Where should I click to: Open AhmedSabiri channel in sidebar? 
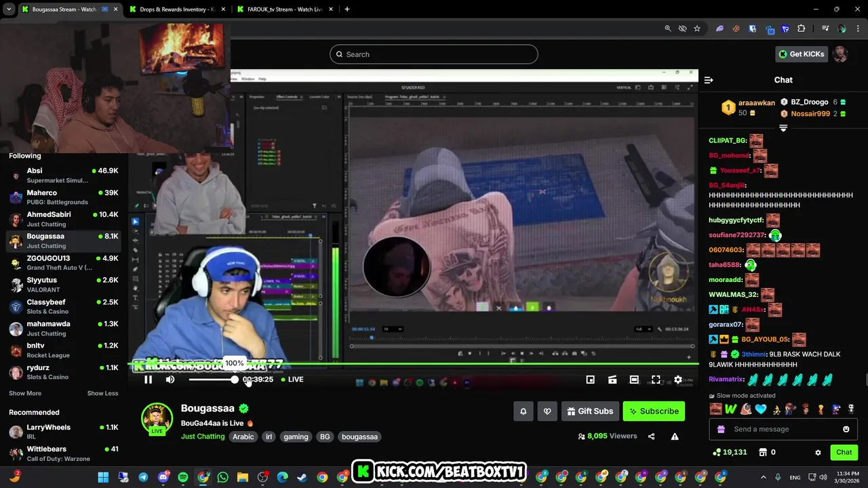pos(64,219)
